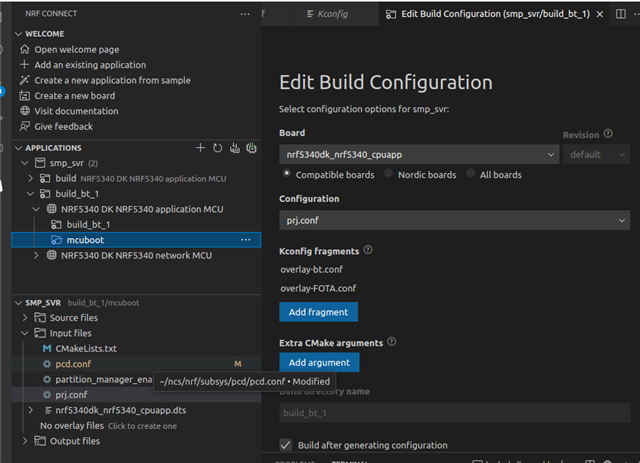Open the Configuration prj.conf dropdown
The image size is (640, 463).
(455, 220)
